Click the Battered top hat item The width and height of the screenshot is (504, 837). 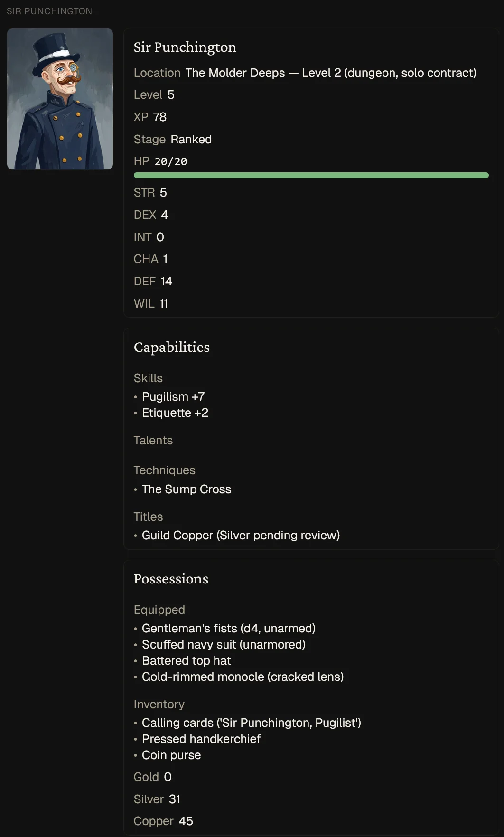click(x=187, y=660)
